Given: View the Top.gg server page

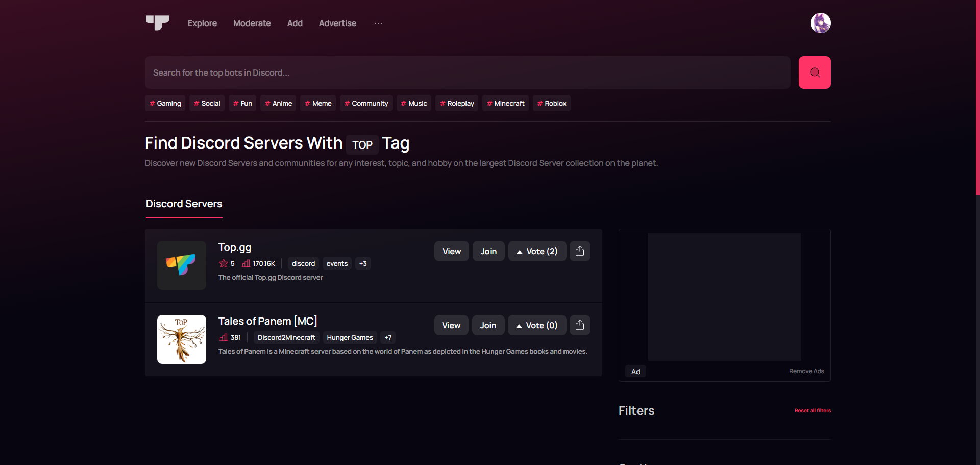Looking at the screenshot, I should tap(452, 251).
